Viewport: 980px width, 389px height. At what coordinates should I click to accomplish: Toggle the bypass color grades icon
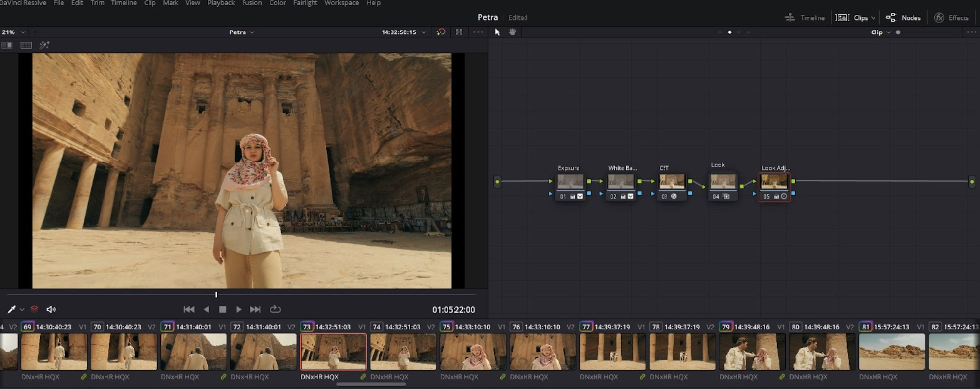pyautogui.click(x=441, y=32)
